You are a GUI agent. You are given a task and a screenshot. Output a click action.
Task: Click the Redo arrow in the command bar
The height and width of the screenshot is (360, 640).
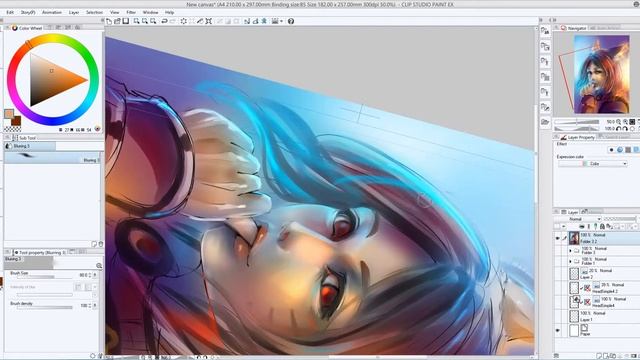[x=173, y=21]
